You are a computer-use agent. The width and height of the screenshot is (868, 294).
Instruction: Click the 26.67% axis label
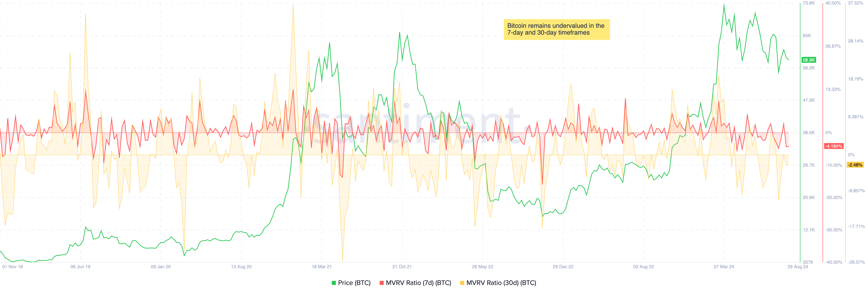point(833,46)
